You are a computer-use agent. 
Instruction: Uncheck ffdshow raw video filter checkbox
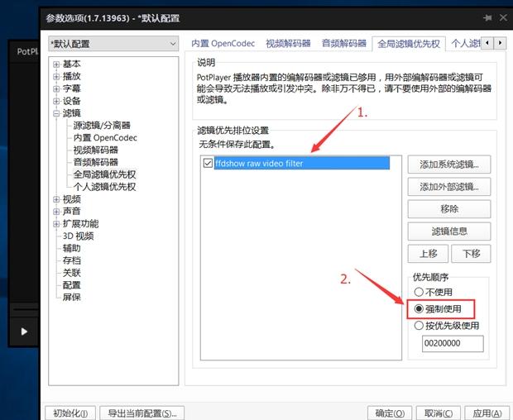click(x=208, y=163)
